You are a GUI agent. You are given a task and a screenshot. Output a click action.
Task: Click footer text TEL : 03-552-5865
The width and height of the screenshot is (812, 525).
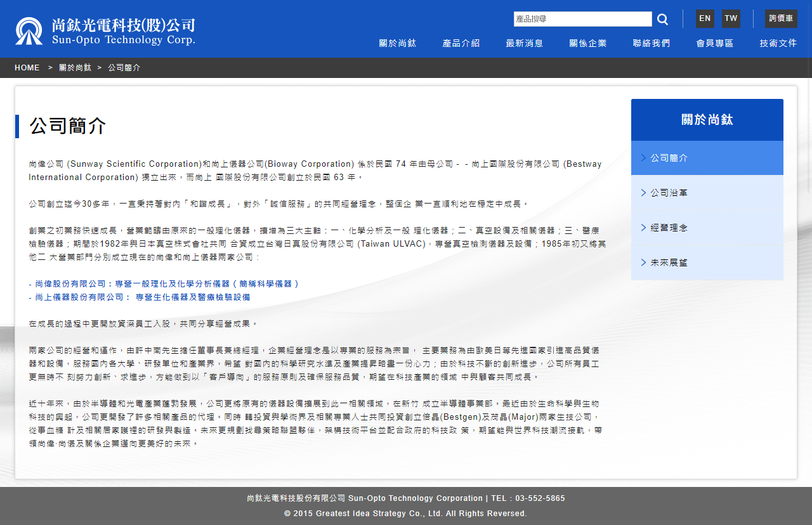point(528,498)
